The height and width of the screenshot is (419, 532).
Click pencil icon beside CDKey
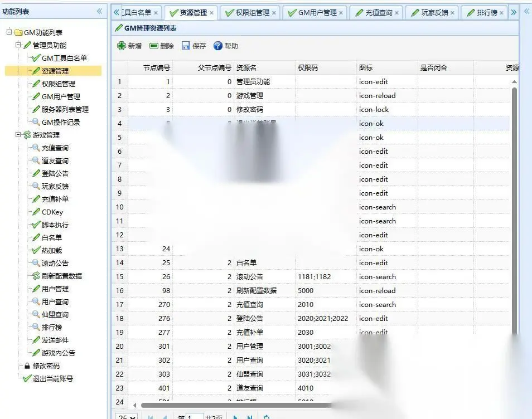[36, 212]
